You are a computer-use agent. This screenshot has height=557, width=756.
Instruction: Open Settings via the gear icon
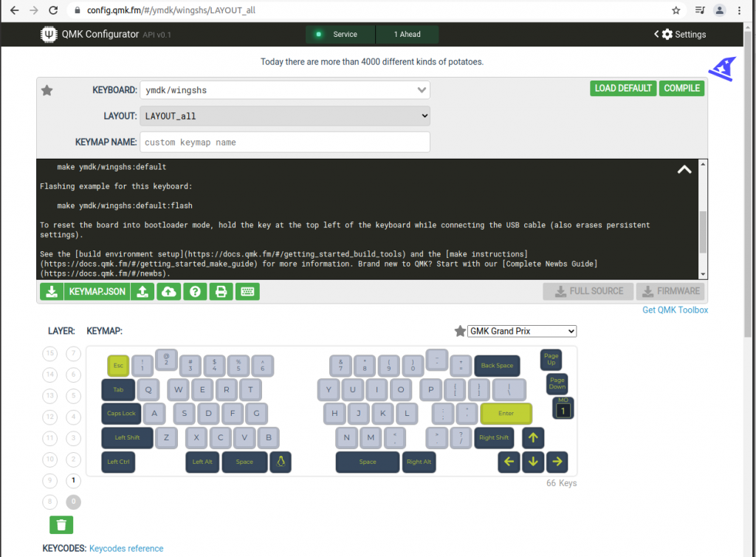(667, 34)
